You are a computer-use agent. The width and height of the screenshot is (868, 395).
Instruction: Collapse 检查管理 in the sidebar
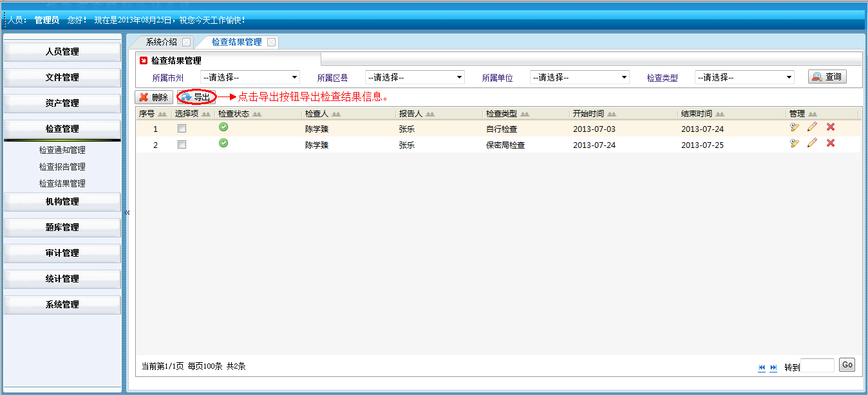pos(62,129)
